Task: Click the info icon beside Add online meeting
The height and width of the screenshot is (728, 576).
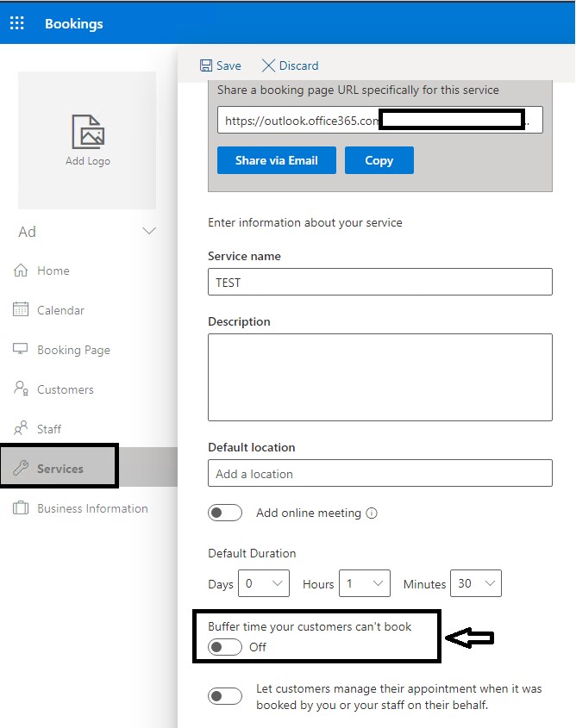Action: click(372, 513)
